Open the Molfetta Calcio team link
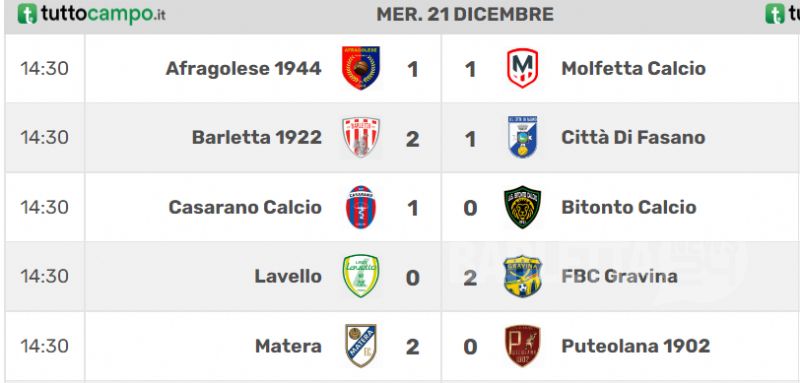800x383 pixels. (633, 68)
